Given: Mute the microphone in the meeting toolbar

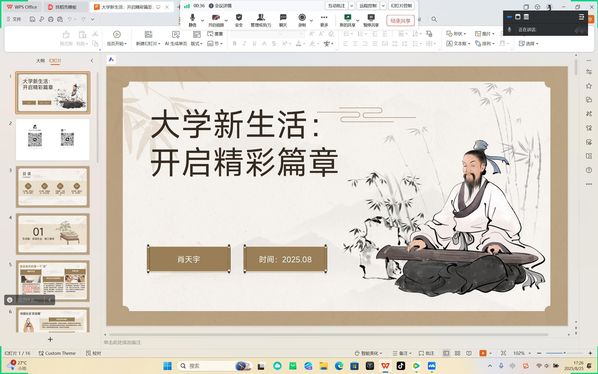Looking at the screenshot, I should click(192, 20).
